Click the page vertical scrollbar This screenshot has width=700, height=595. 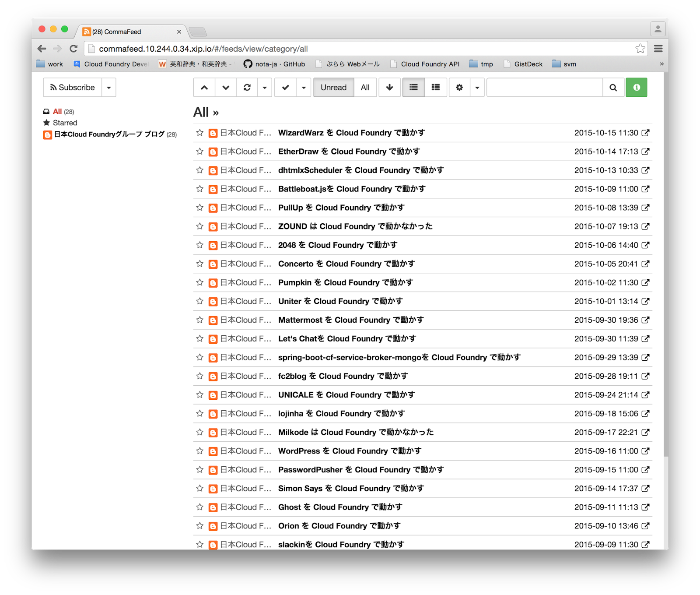666,265
